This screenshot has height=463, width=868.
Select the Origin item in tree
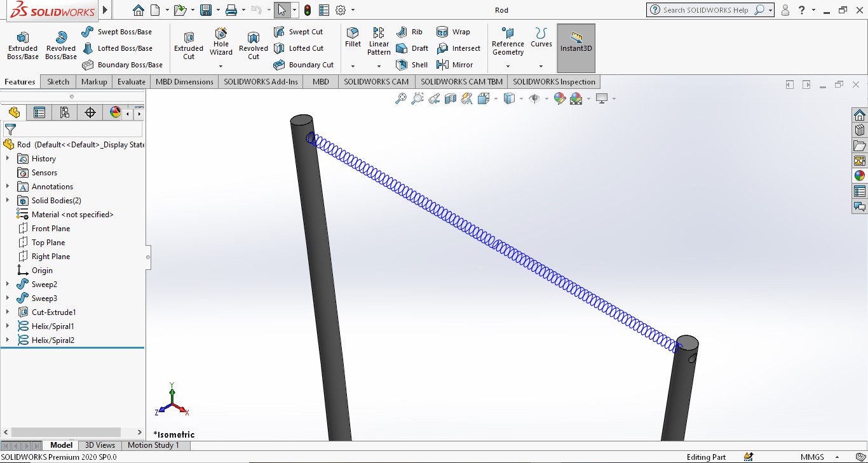tap(35, 271)
